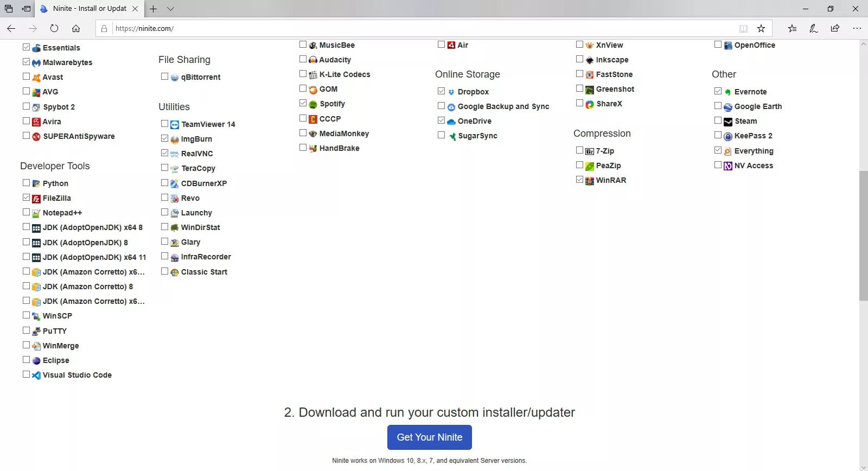Click the K-Lite Codecs icon
This screenshot has height=471, width=868.
(313, 75)
